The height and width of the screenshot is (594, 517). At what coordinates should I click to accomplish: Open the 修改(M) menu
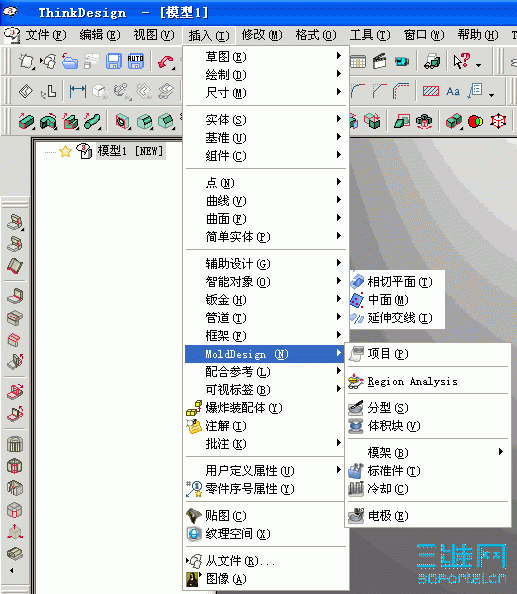coord(262,35)
